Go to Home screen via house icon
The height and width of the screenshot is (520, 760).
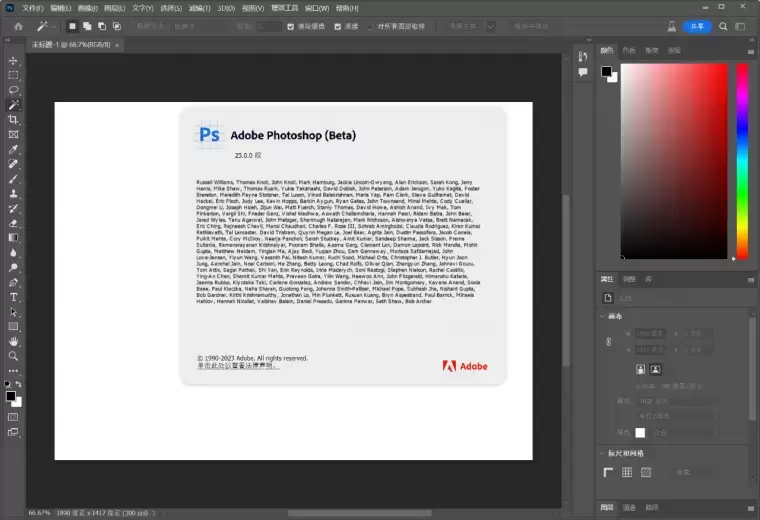[18, 26]
